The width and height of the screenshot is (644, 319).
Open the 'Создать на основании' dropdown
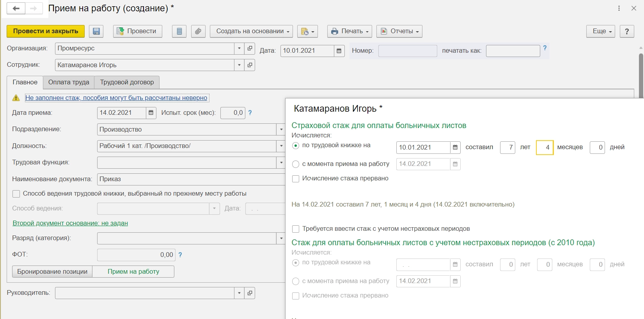pyautogui.click(x=251, y=31)
